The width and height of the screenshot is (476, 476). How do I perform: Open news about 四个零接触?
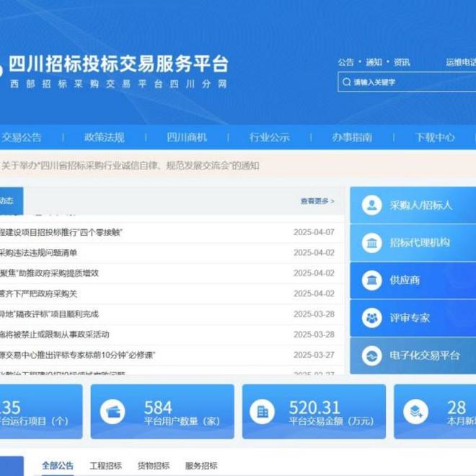coord(61,232)
